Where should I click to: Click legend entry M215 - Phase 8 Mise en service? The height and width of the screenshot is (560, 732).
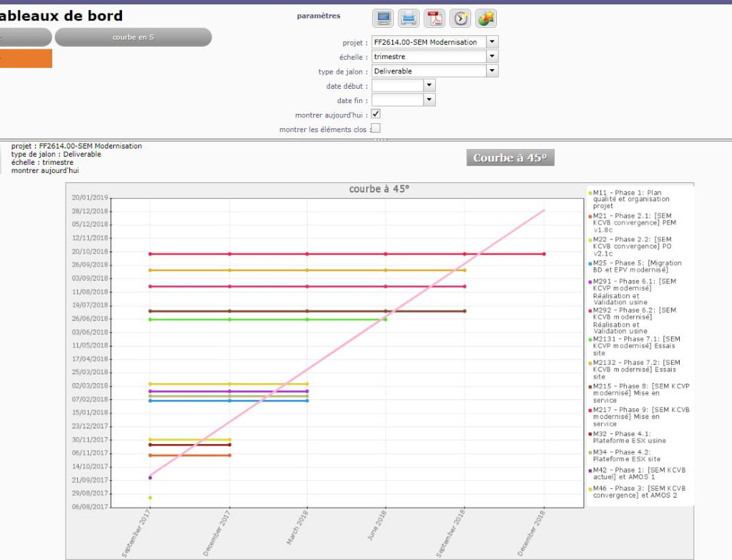[639, 393]
